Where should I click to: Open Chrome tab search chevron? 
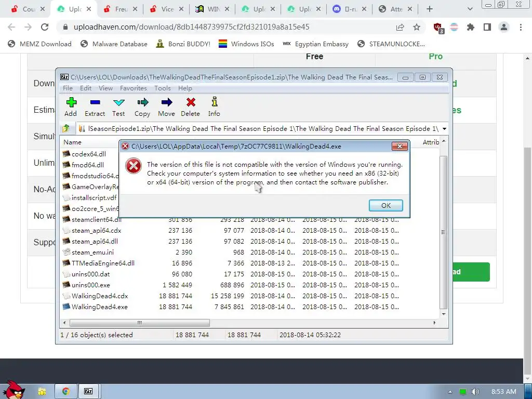tap(470, 9)
